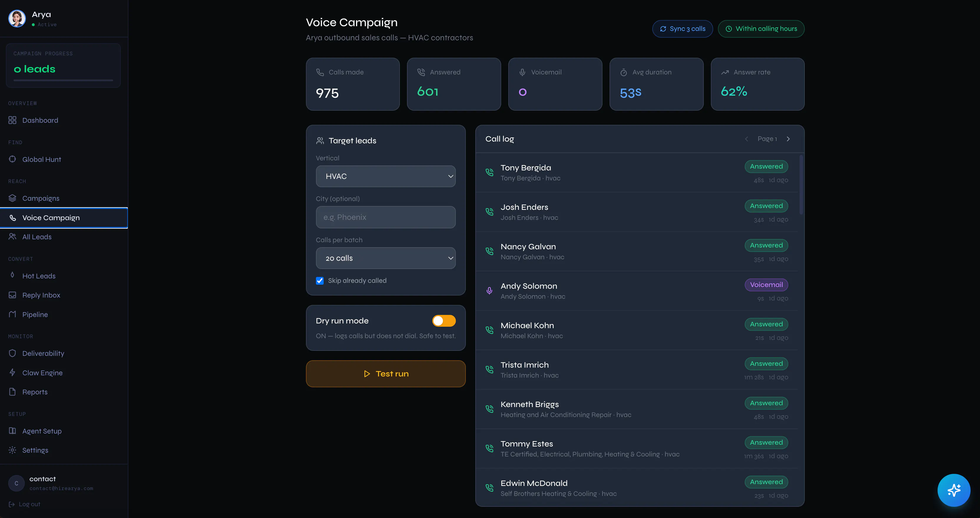Open the Vertical HVAC dropdown
This screenshot has height=518, width=980.
point(386,177)
